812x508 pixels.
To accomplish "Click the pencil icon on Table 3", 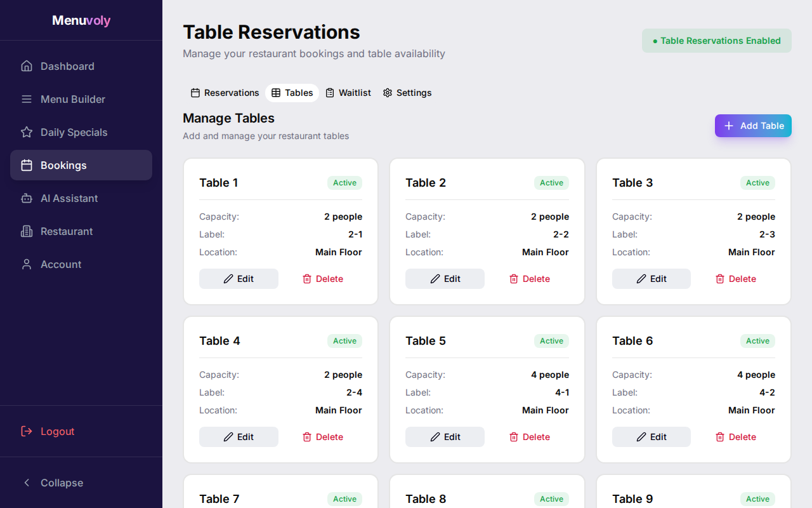I will tap(641, 279).
